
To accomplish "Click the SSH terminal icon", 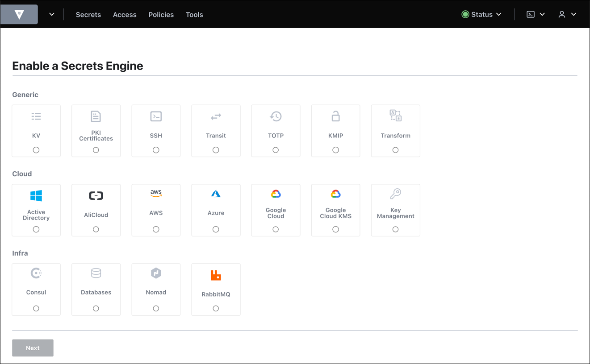I will (x=156, y=116).
